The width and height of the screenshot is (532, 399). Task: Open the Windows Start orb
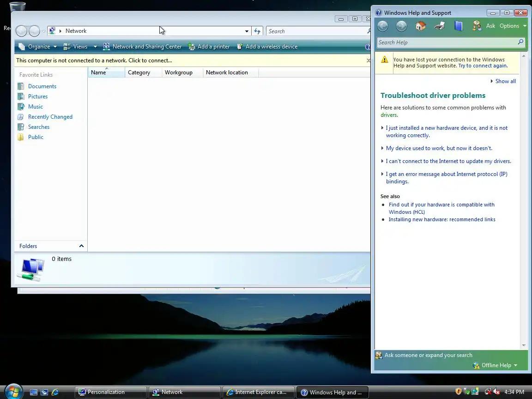13,392
